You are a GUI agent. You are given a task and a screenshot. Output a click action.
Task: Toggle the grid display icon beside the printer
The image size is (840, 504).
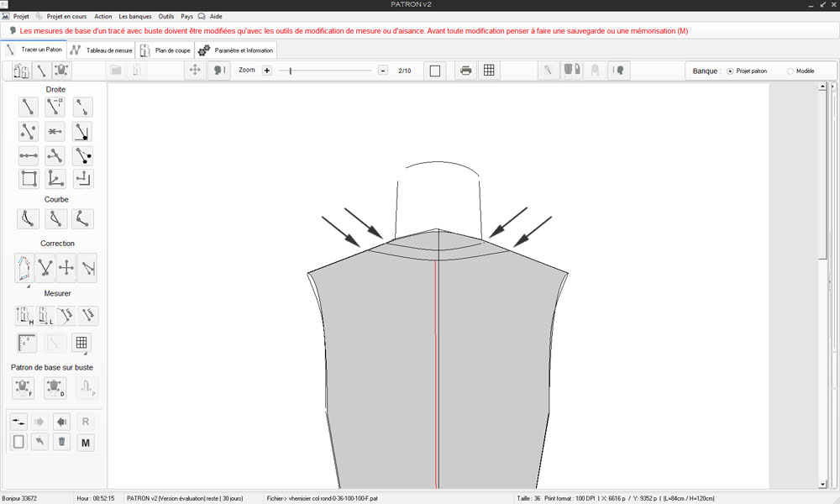tap(489, 71)
